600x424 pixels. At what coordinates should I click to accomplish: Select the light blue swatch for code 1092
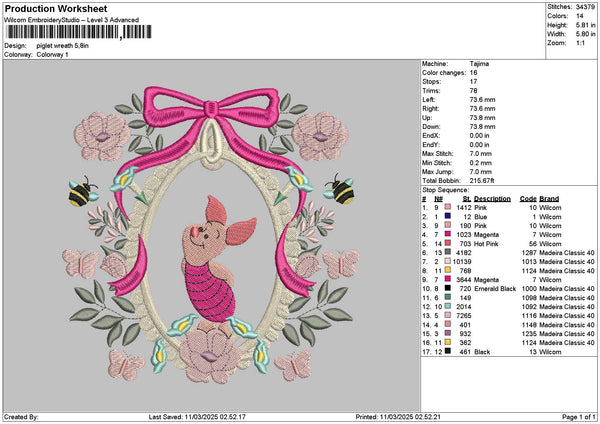[448, 306]
